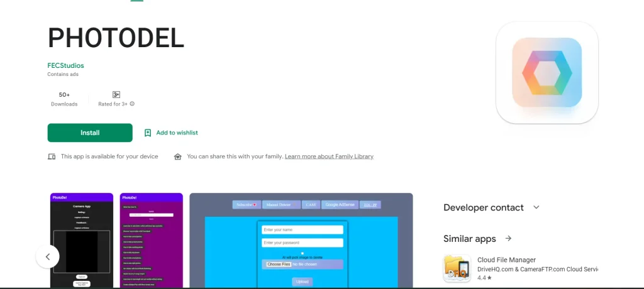Click Add to wishlist
644x289 pixels.
pos(177,133)
